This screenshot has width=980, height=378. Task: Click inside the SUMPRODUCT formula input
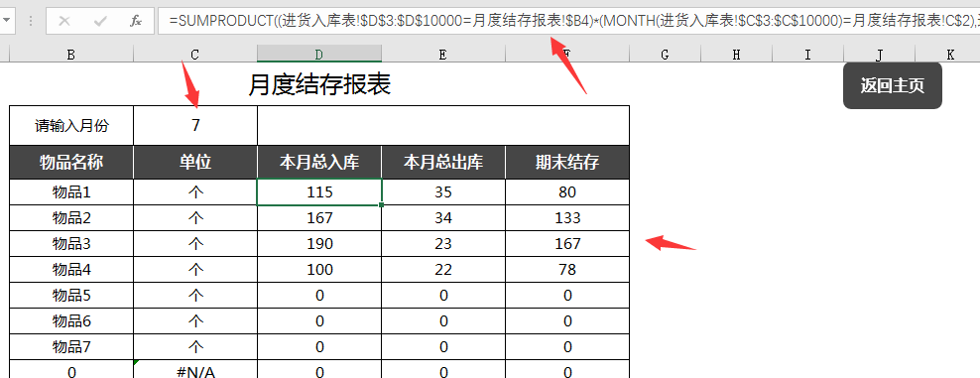pyautogui.click(x=568, y=21)
